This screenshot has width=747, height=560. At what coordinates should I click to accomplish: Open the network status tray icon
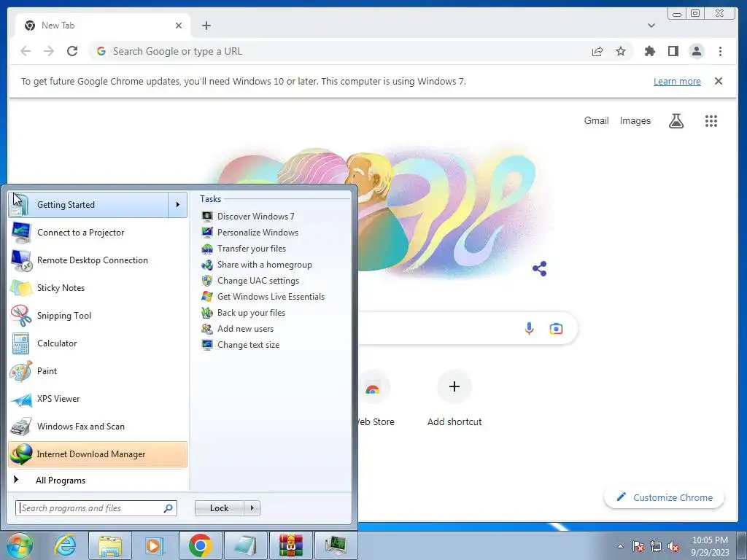click(x=656, y=546)
